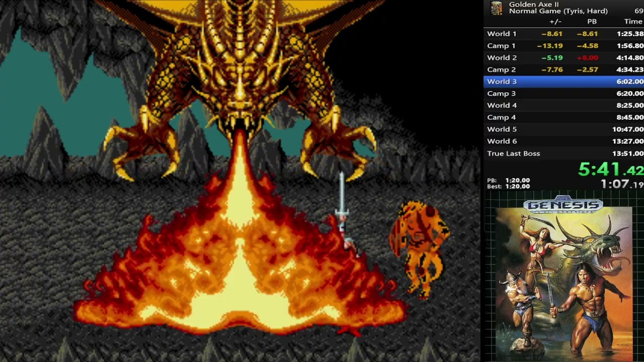Select the World 6 split row

pyautogui.click(x=563, y=141)
